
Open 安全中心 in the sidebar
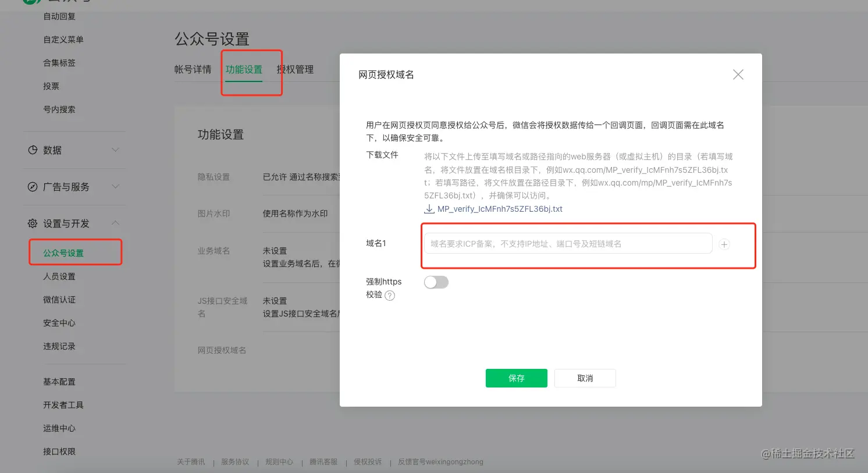point(59,323)
